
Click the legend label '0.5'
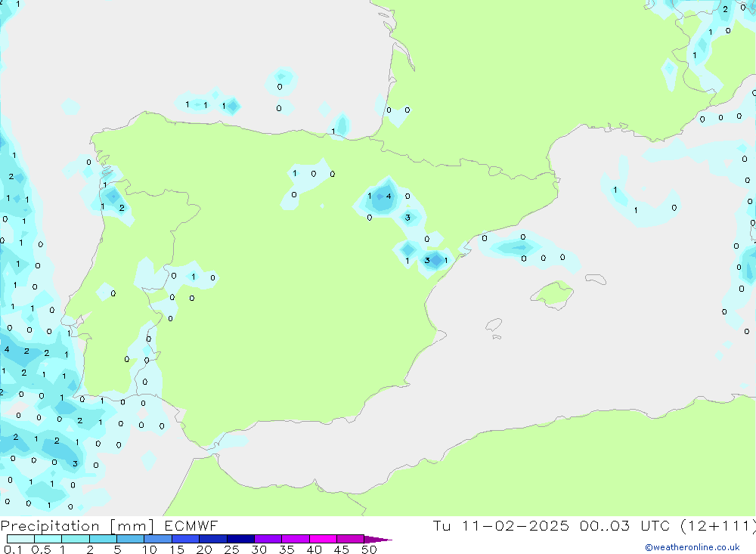[41, 549]
